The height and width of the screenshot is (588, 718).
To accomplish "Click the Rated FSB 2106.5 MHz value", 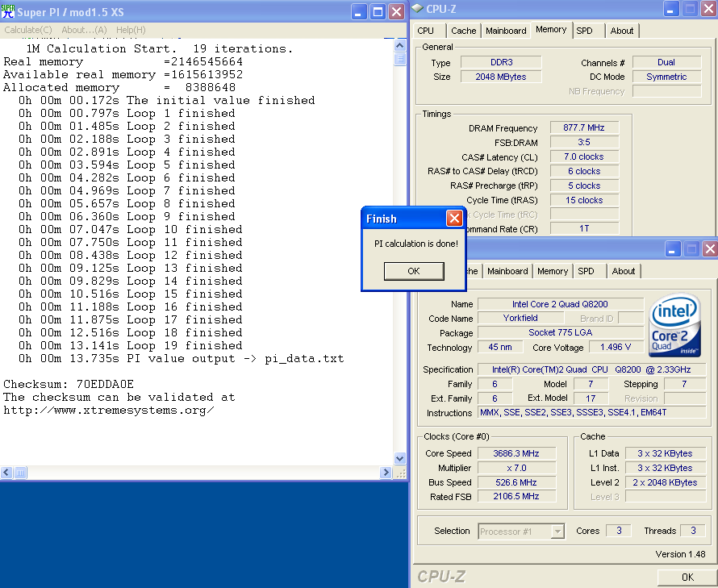I will point(516,496).
